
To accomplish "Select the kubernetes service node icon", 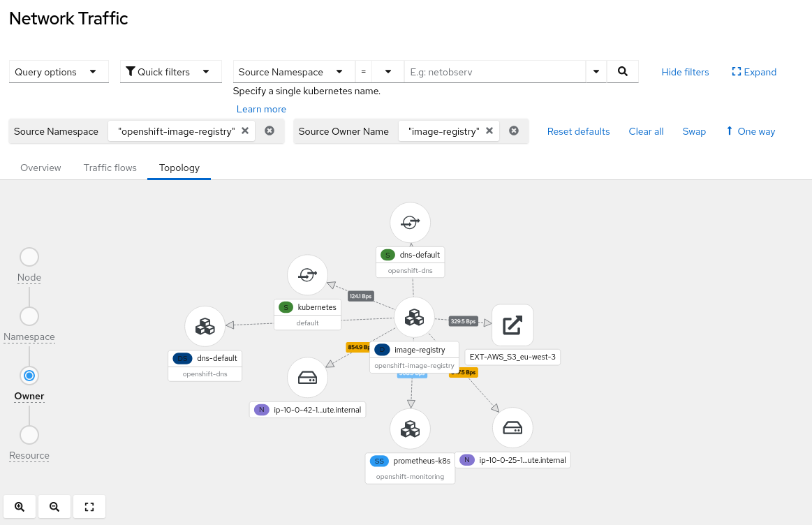I will (307, 275).
